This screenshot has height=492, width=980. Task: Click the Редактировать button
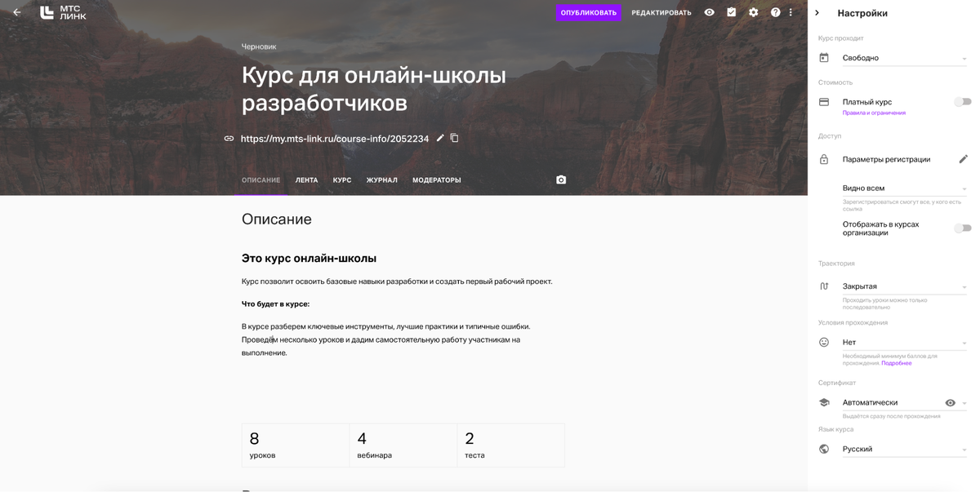pyautogui.click(x=661, y=12)
